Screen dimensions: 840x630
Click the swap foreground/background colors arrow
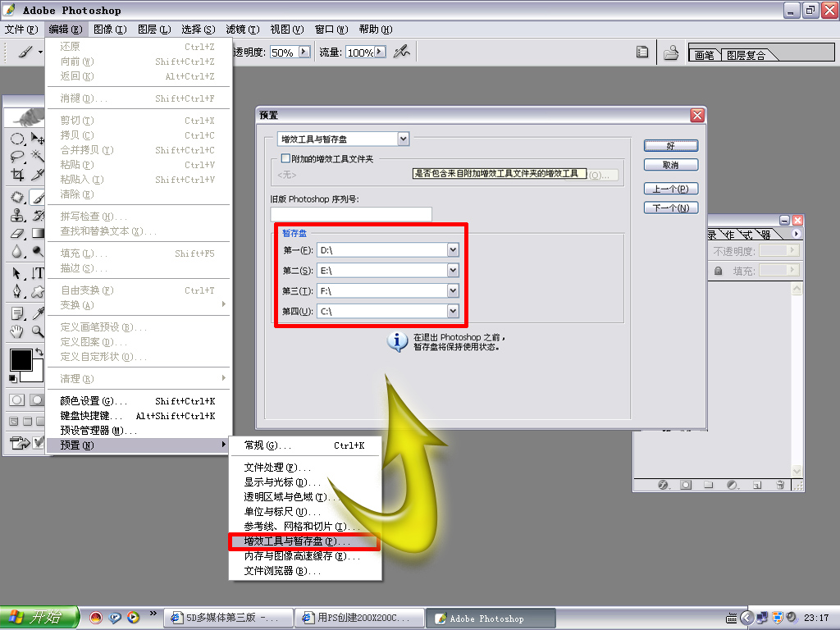(x=39, y=352)
